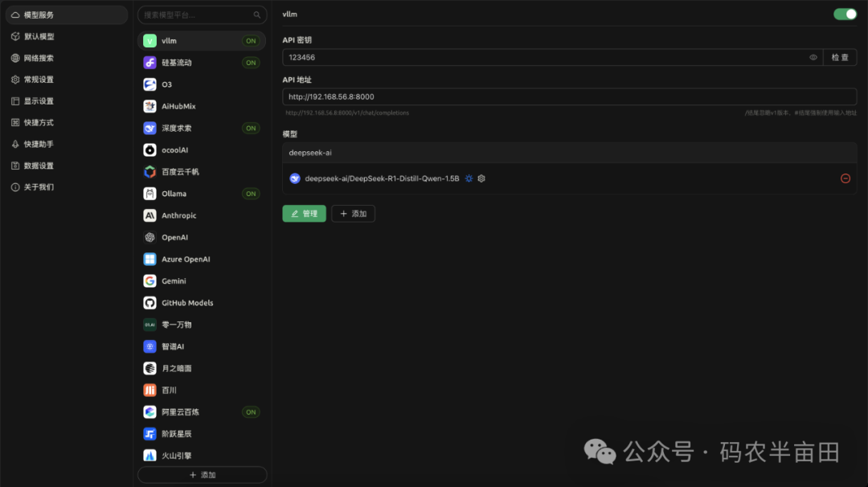The height and width of the screenshot is (487, 868).
Task: Focus the 搜索模型平台 search field
Action: point(202,15)
